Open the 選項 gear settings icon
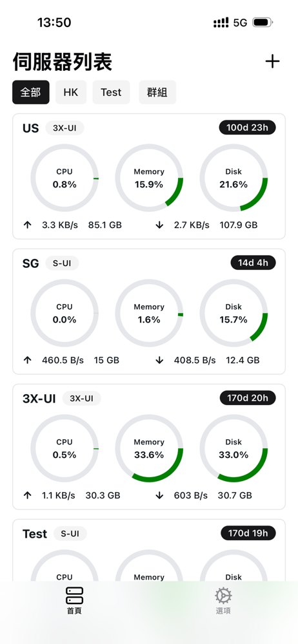This screenshot has width=298, height=644. coord(223,596)
